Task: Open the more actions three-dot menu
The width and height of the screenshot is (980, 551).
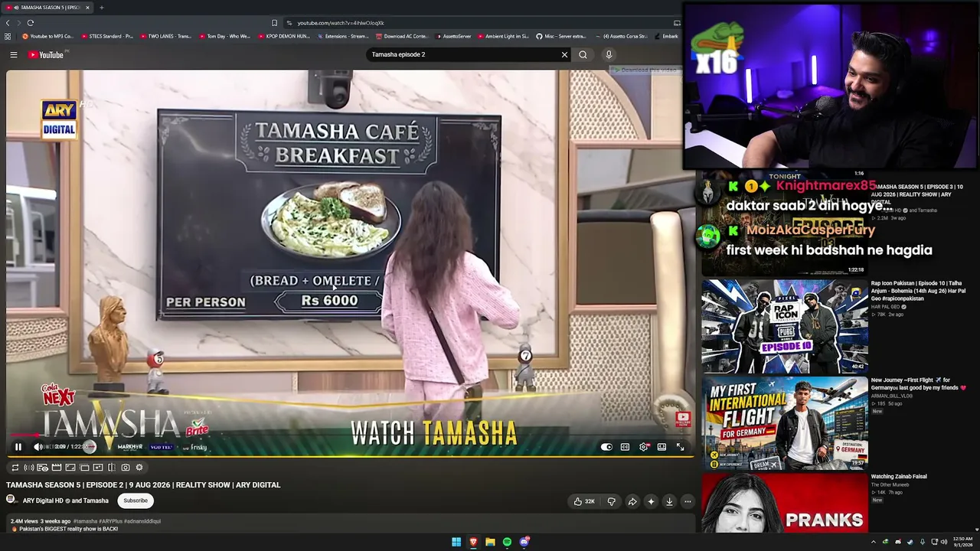Action: point(688,501)
